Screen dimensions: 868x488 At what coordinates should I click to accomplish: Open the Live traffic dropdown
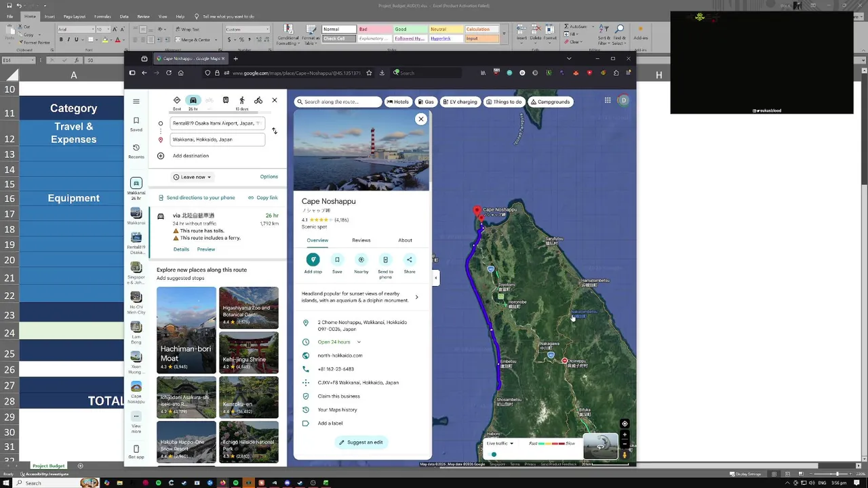tap(500, 443)
